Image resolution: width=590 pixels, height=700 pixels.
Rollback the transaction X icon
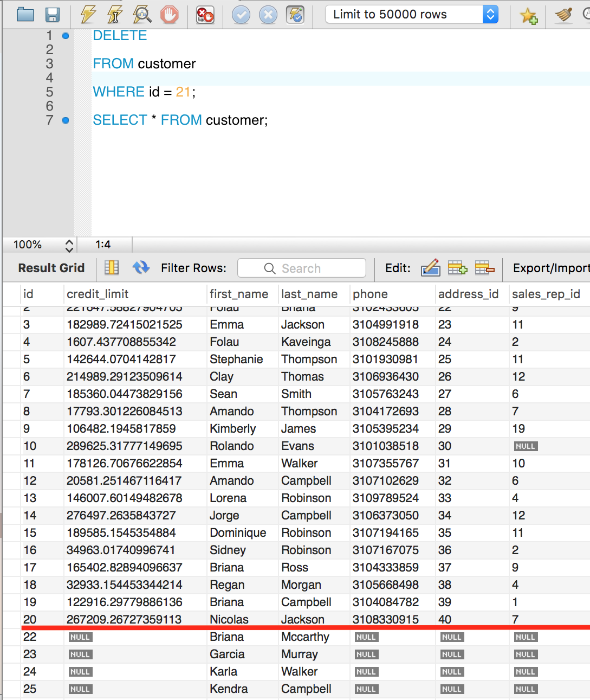pos(268,15)
